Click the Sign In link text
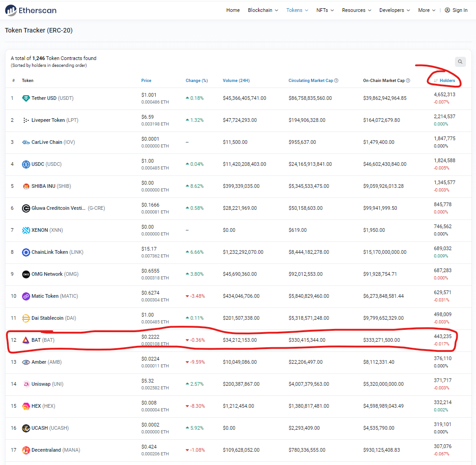This screenshot has height=465, width=476. coord(460,10)
